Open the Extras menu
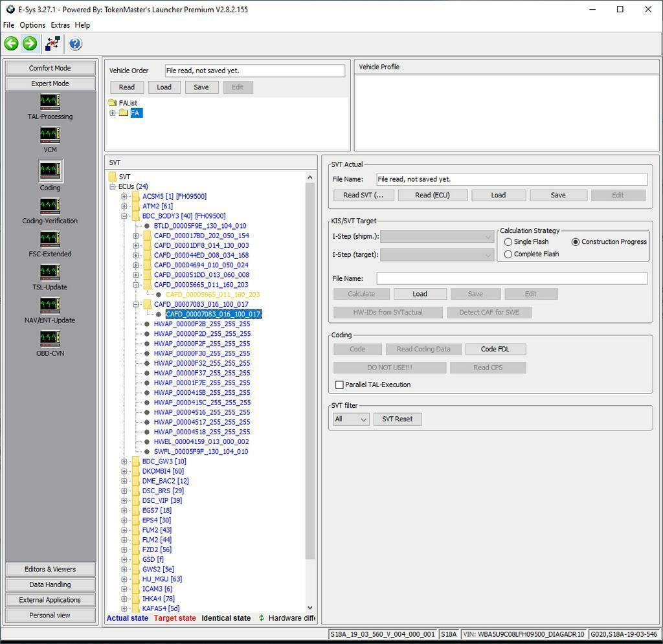 [x=60, y=25]
